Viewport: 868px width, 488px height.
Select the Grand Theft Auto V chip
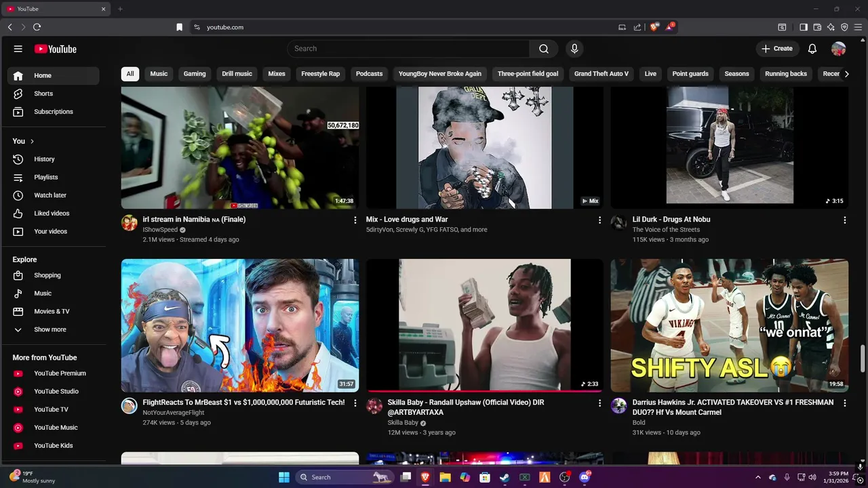click(x=601, y=74)
